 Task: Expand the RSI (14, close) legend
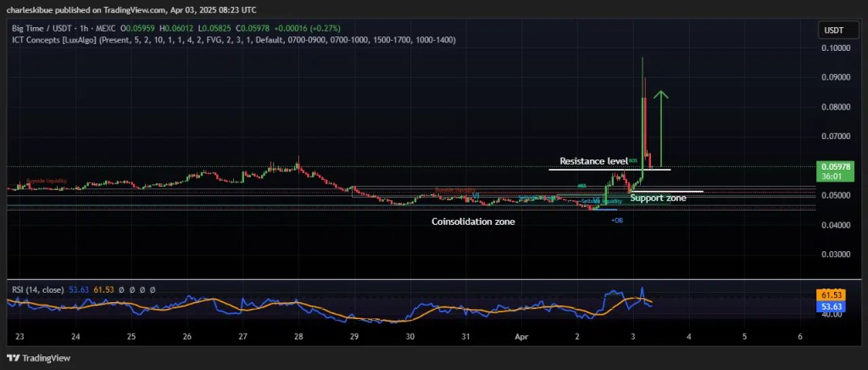coord(36,289)
